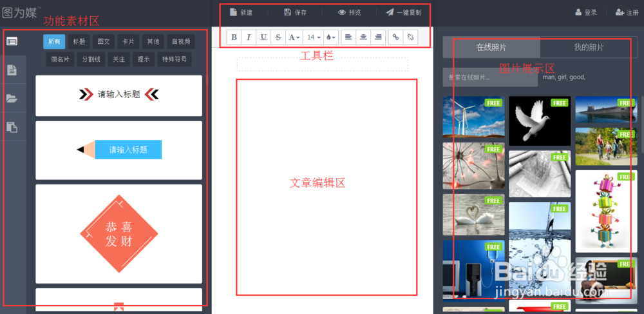Preview the article with 预览
This screenshot has width=644, height=314.
350,12
